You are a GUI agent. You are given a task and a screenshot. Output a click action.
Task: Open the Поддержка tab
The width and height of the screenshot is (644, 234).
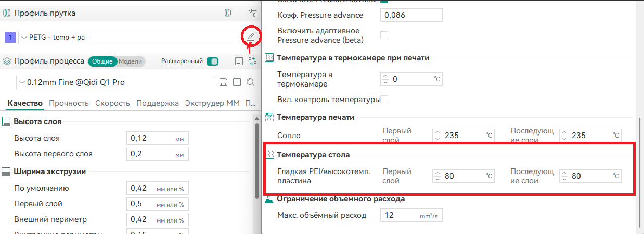pos(158,103)
